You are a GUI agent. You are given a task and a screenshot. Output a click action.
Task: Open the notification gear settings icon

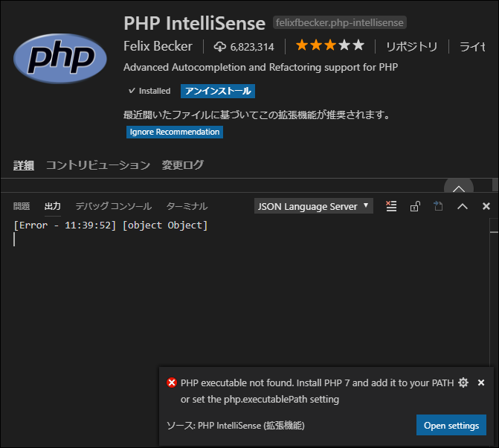click(x=463, y=383)
